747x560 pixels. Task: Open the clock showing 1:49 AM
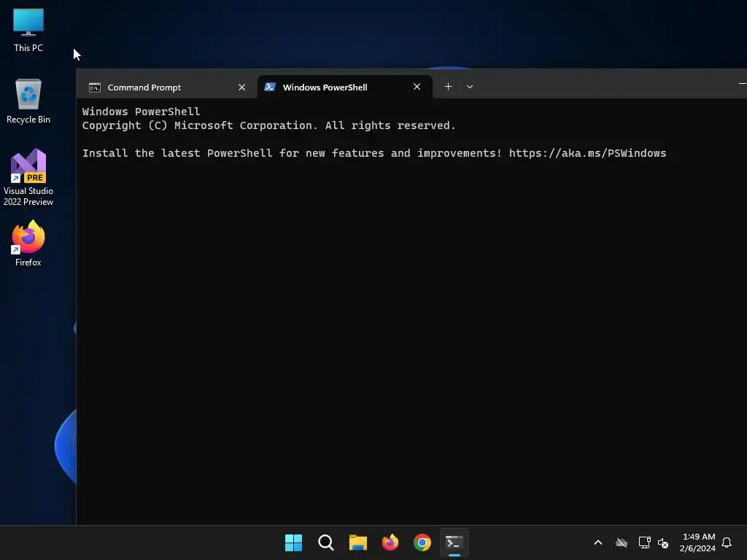[698, 542]
